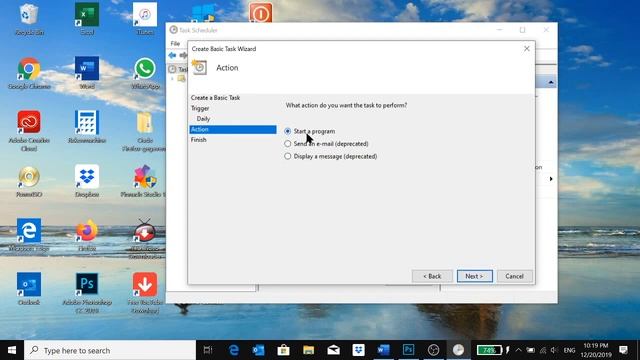Open Dropbox from the taskbar
This screenshot has width=640, height=360.
point(358,350)
